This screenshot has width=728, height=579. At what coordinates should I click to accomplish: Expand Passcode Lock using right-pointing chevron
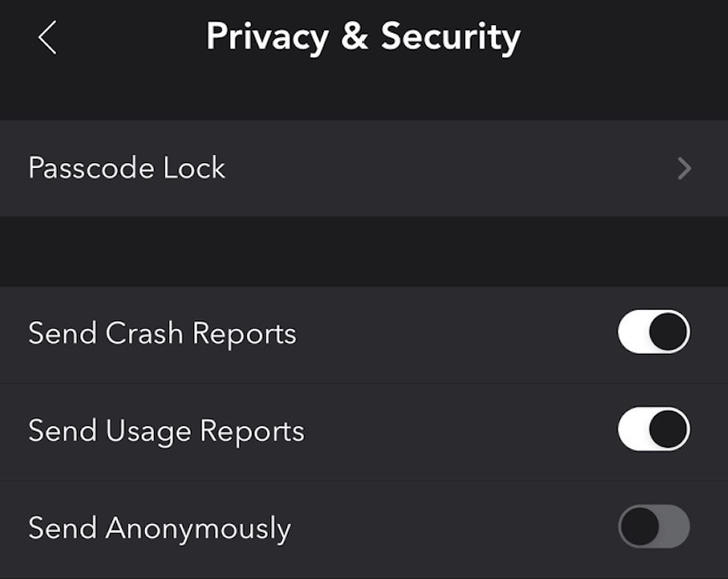(684, 169)
